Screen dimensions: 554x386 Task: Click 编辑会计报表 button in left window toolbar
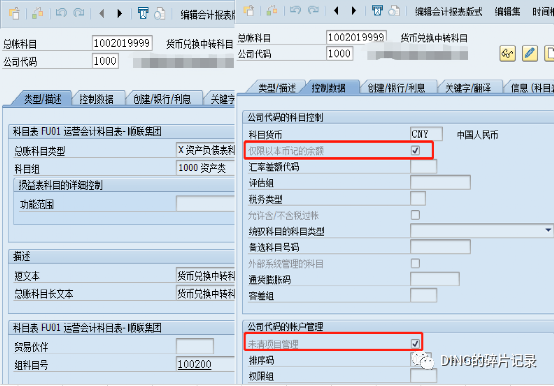pos(208,14)
